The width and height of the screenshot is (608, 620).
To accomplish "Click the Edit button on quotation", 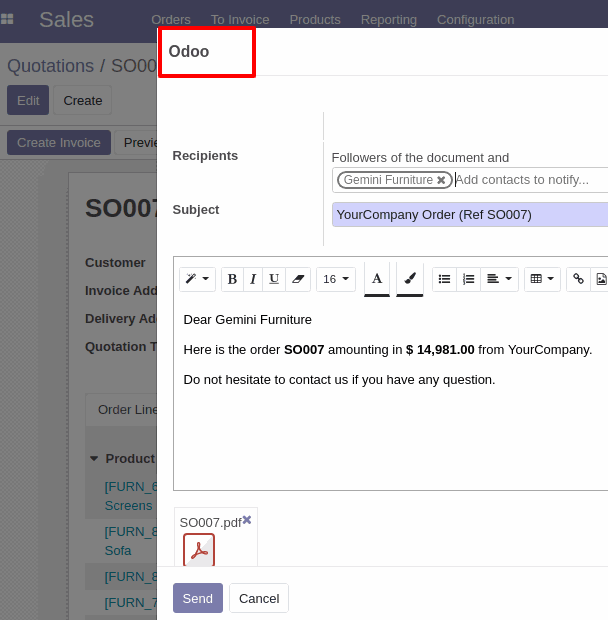I will coord(28,100).
